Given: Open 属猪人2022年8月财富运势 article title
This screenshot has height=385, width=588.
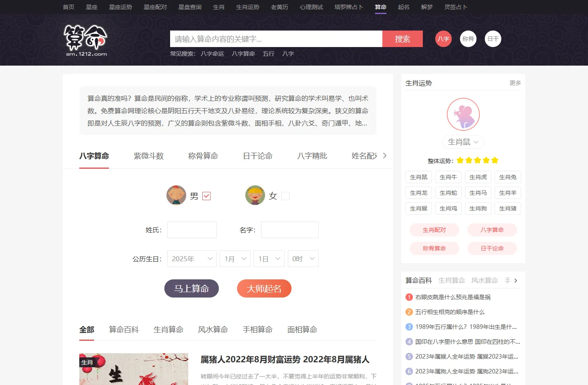Looking at the screenshot, I should click(285, 359).
